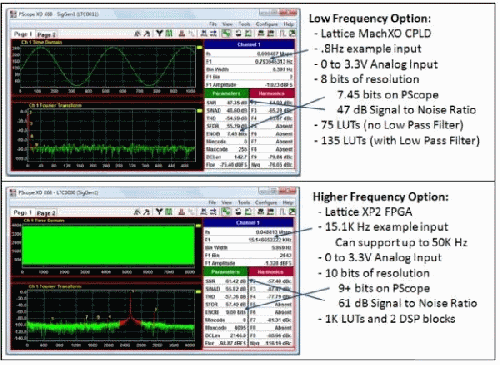Click Fourier transform spike in bottom window
This screenshot has width=500, height=365.
[x=131, y=308]
